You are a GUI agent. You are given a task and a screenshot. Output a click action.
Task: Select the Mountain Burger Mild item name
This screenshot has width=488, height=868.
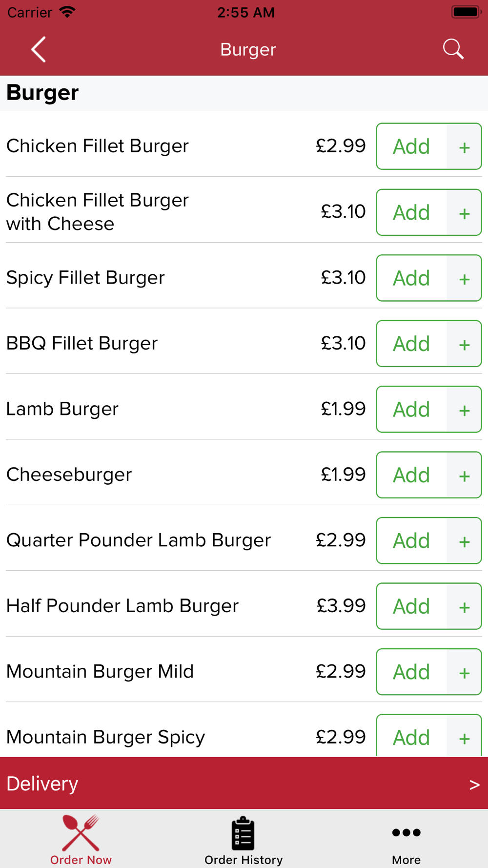click(x=100, y=672)
